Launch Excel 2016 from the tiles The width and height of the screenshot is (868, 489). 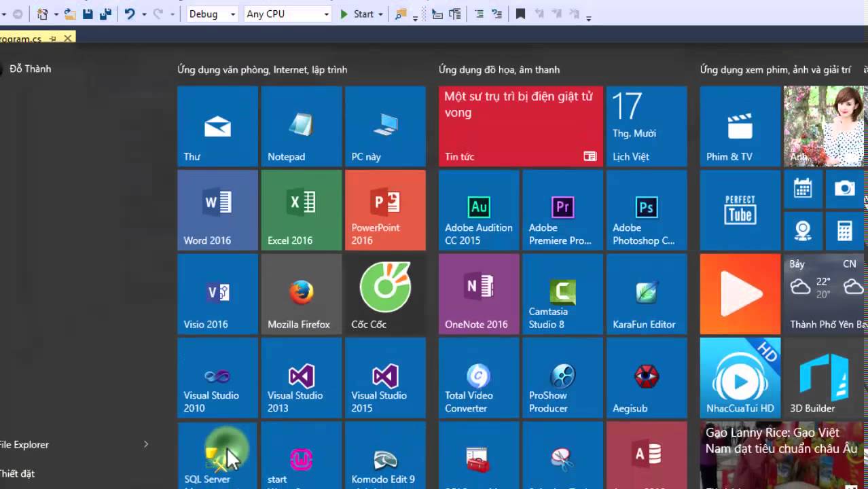pos(301,210)
